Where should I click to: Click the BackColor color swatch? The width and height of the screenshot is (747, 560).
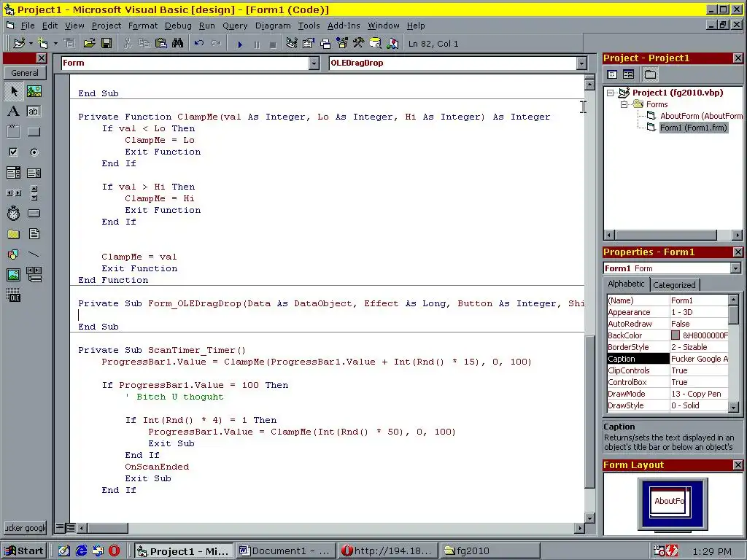[676, 335]
